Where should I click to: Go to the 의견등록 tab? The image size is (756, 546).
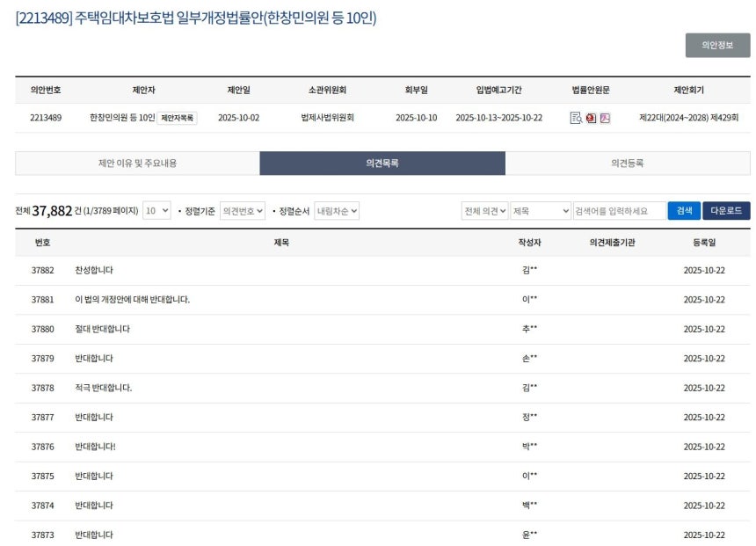[628, 164]
